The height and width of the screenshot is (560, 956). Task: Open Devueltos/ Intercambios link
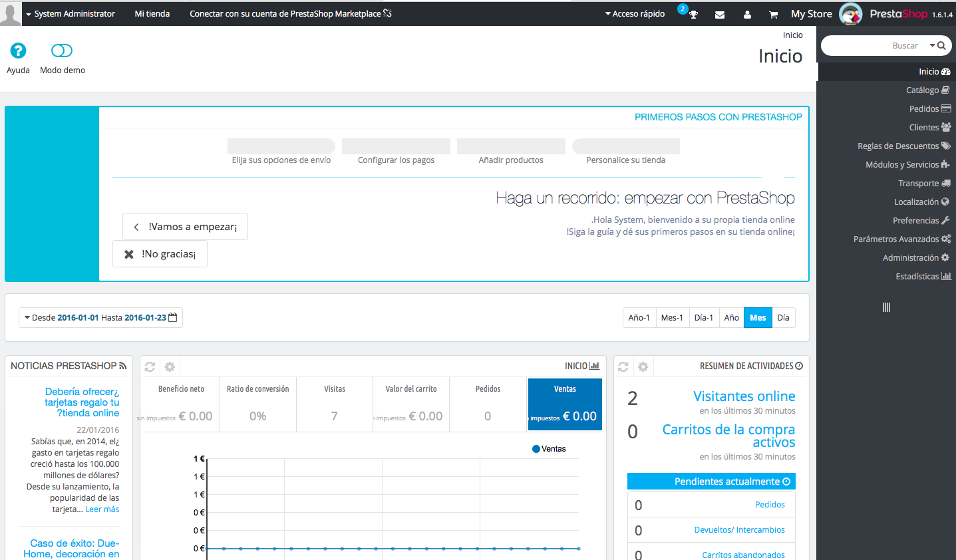click(739, 530)
